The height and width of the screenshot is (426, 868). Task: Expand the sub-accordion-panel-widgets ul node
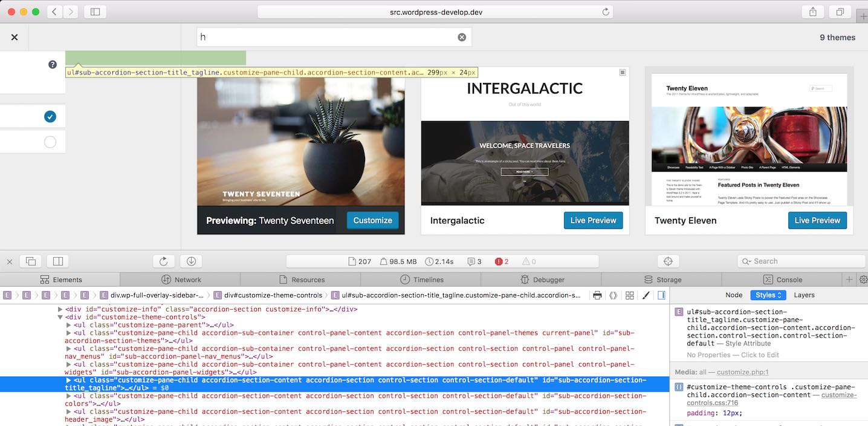[x=69, y=364]
